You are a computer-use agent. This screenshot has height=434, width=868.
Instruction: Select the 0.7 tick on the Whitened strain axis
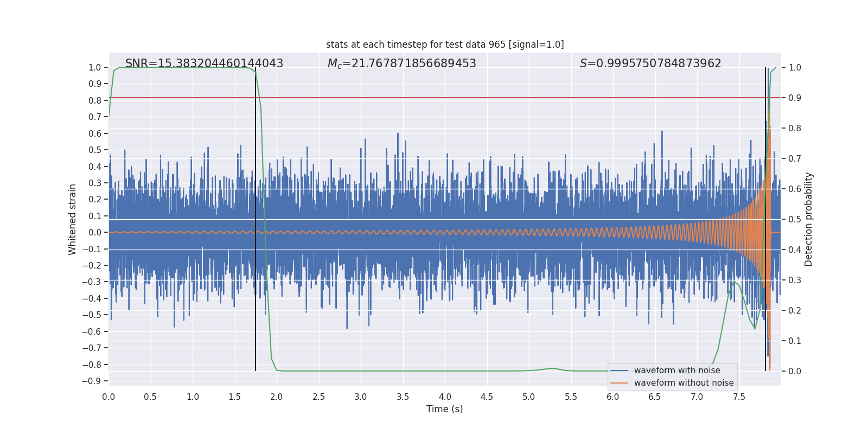pos(95,117)
